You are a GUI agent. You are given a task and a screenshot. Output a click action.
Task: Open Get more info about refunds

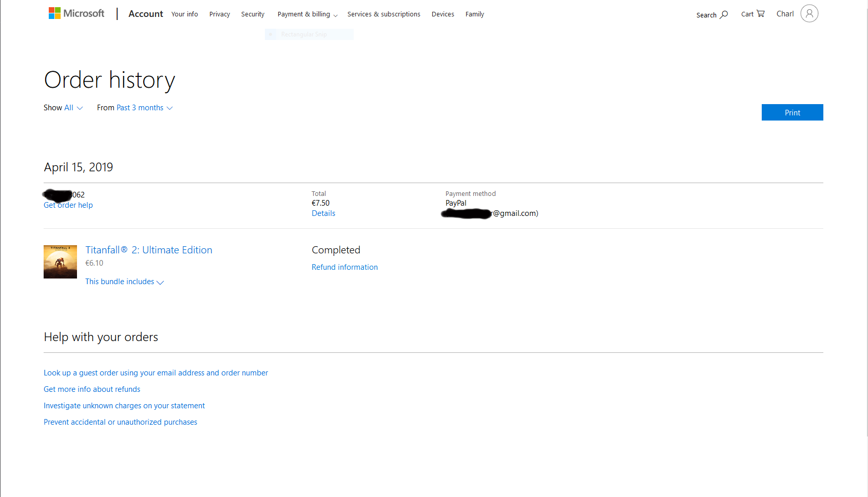(92, 389)
